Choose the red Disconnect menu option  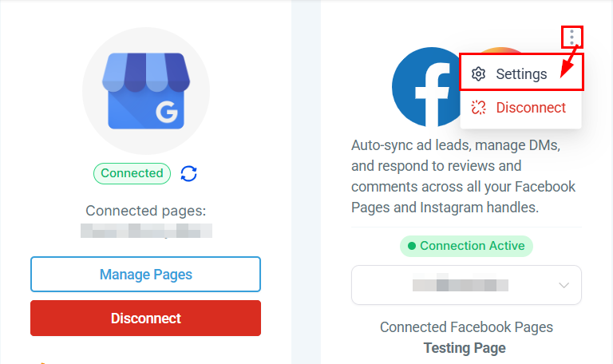coord(530,108)
